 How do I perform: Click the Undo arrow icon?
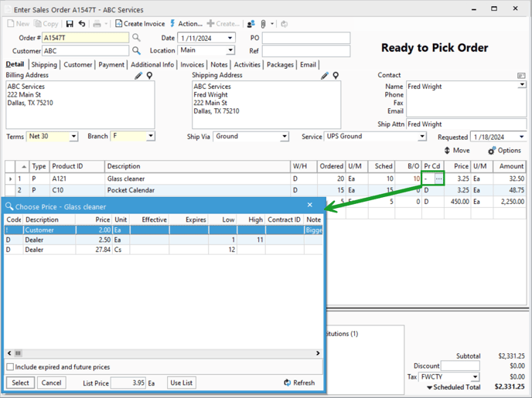pyautogui.click(x=82, y=24)
